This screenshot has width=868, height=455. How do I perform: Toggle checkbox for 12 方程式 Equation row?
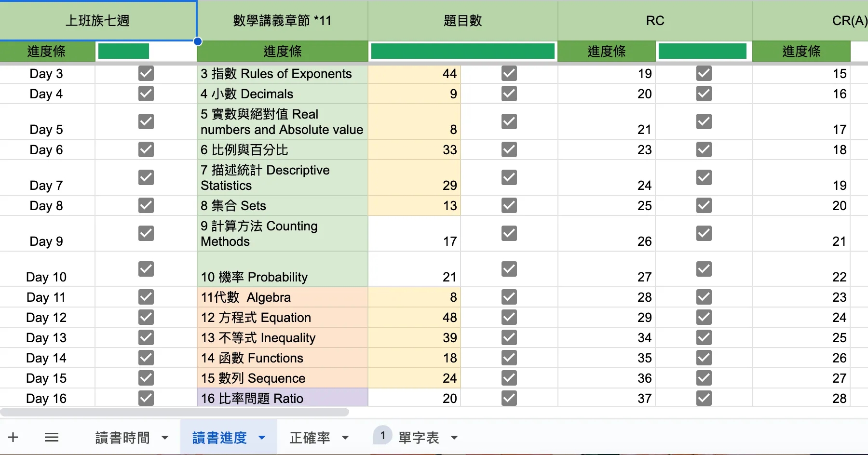click(x=509, y=318)
